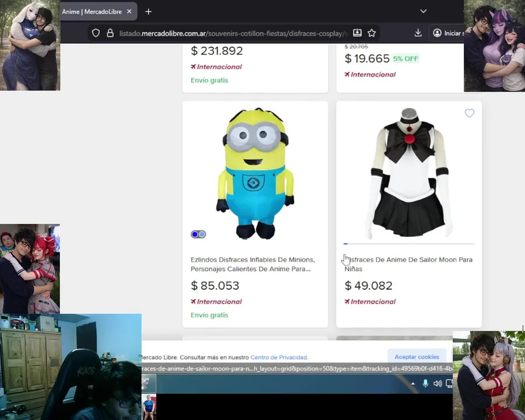Open Disfraces De Anime De Sailor Moon listing

coord(408,264)
